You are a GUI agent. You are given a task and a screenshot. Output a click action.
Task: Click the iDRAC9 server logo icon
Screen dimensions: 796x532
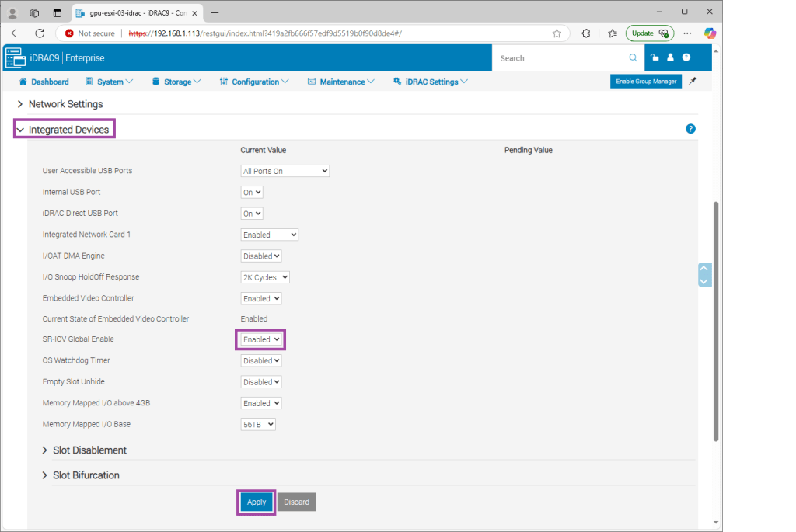pyautogui.click(x=15, y=58)
